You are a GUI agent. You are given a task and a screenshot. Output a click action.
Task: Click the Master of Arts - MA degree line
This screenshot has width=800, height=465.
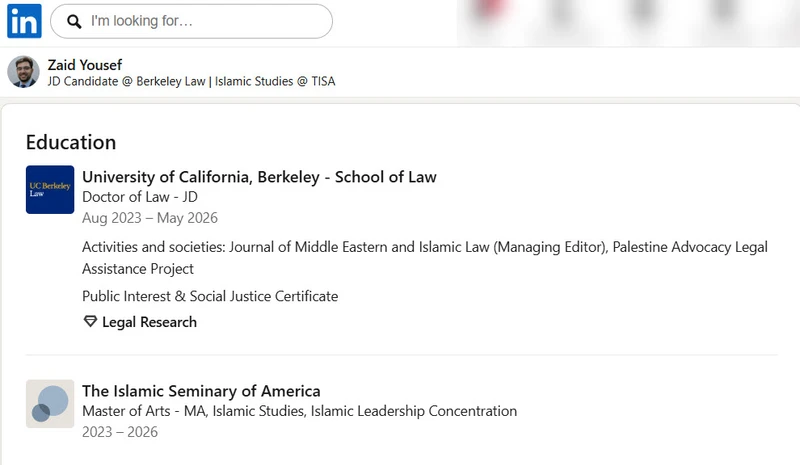pos(299,411)
